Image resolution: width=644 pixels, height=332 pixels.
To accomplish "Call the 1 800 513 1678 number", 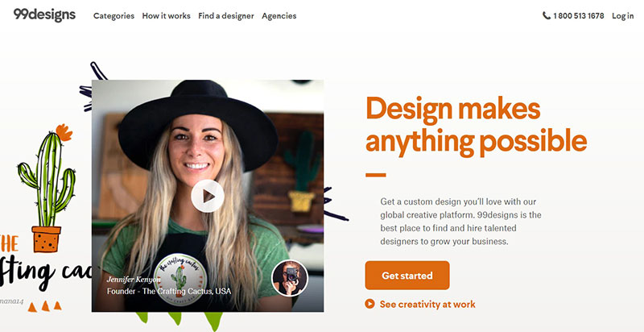I will click(578, 16).
